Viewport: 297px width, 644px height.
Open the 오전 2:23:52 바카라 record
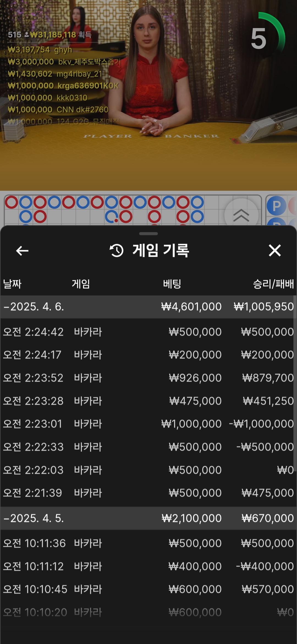148,378
